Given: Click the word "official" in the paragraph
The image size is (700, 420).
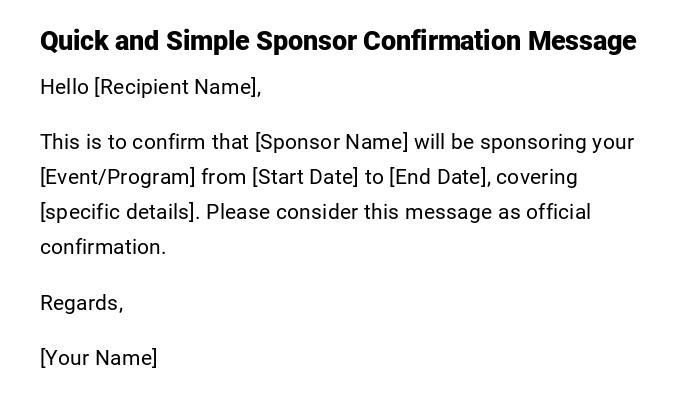Looking at the screenshot, I should coord(558,212).
